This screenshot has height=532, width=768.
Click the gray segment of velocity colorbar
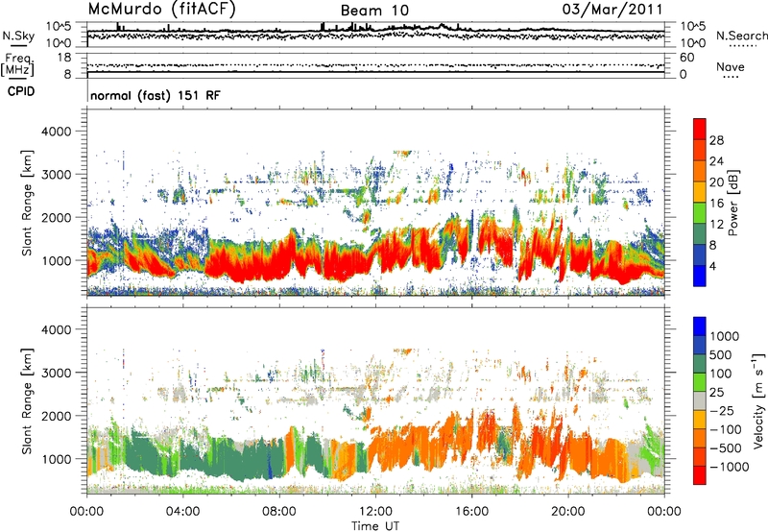pyautogui.click(x=700, y=400)
